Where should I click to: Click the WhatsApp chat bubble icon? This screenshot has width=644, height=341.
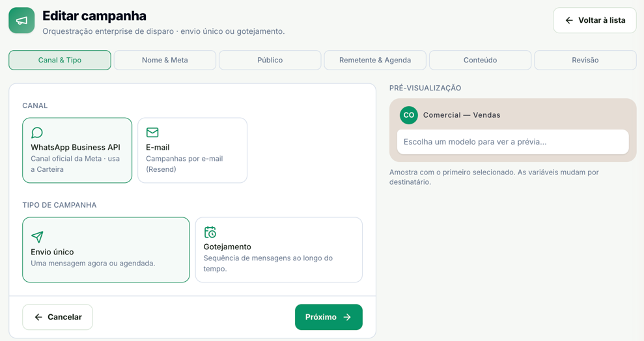37,133
